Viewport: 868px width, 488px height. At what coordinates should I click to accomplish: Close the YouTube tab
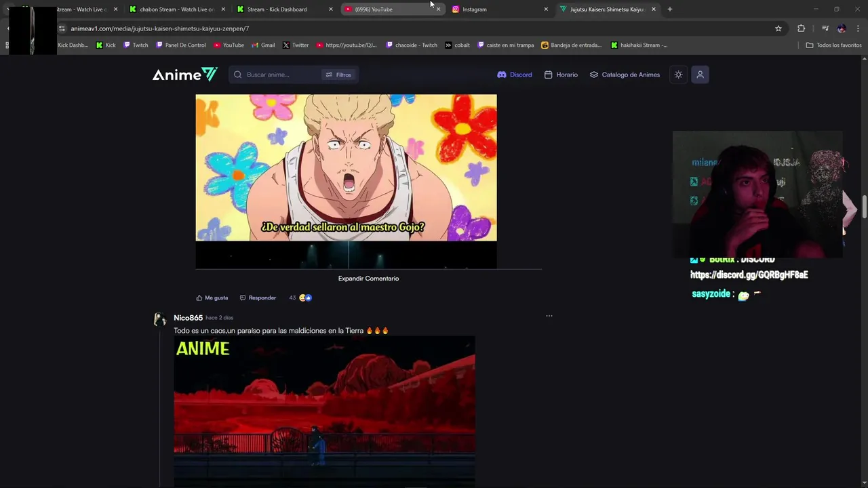pos(438,9)
